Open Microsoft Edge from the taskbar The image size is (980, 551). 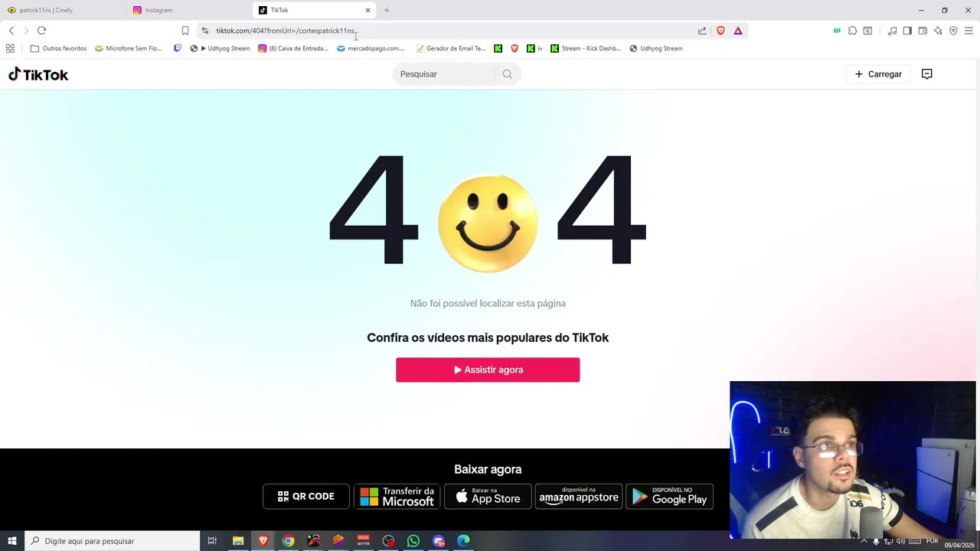click(x=464, y=541)
